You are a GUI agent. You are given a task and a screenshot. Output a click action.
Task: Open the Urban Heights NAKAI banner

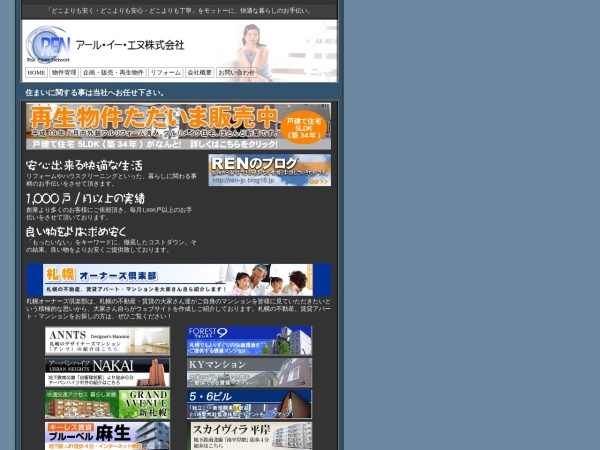click(107, 372)
